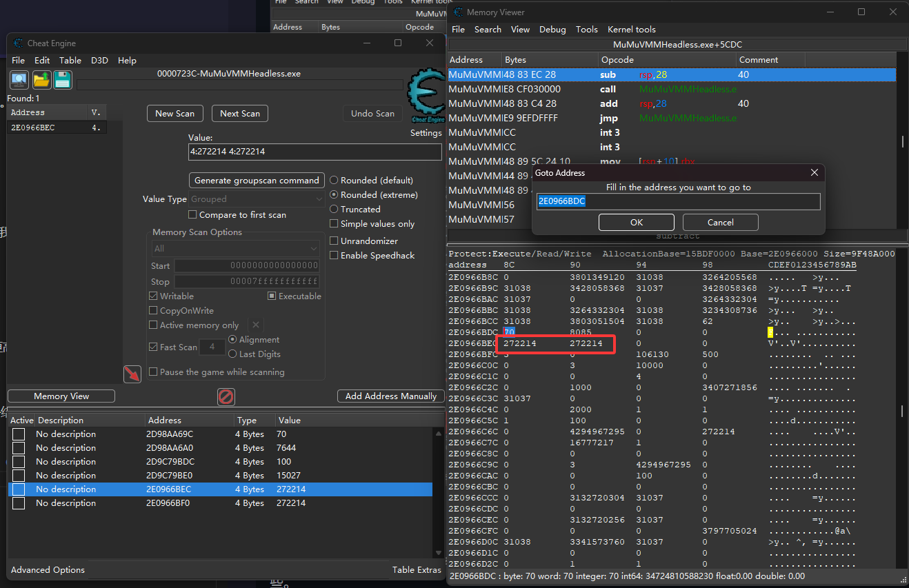The height and width of the screenshot is (588, 909).
Task: Open Advanced Options at the bottom
Action: [x=48, y=570]
